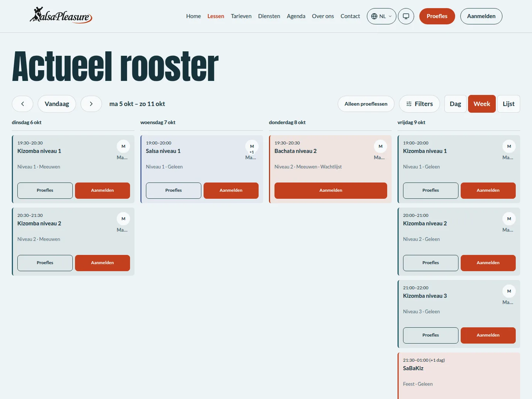532x399 pixels.
Task: Open Lessen menu item
Action: [x=216, y=16]
